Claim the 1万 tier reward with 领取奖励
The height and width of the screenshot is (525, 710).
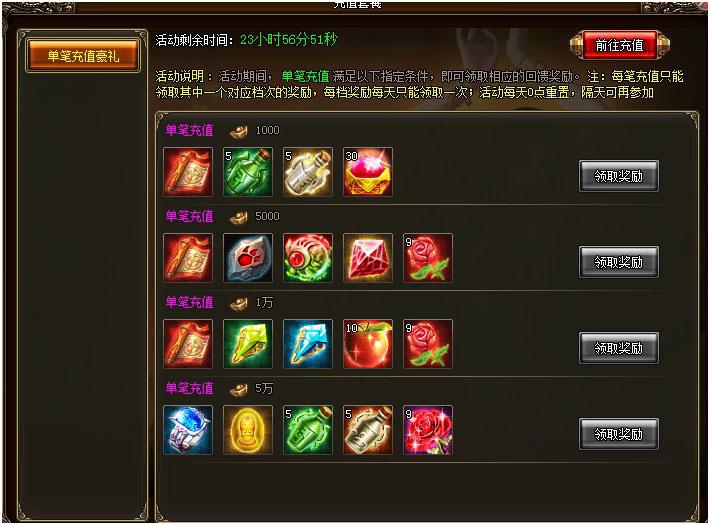click(x=619, y=348)
